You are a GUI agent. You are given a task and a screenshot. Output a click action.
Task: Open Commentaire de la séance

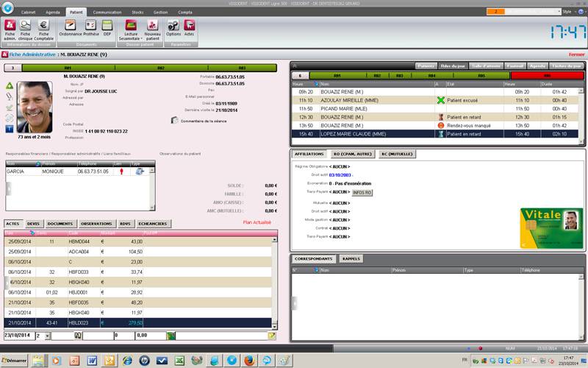click(x=175, y=120)
